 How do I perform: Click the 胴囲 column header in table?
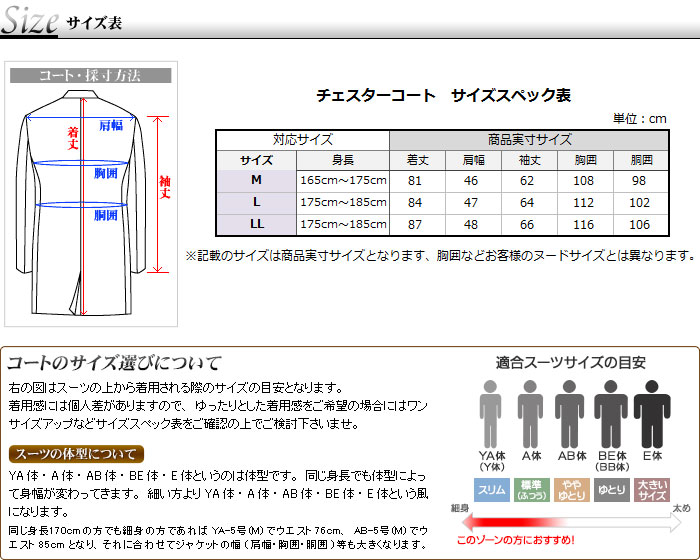pyautogui.click(x=641, y=160)
